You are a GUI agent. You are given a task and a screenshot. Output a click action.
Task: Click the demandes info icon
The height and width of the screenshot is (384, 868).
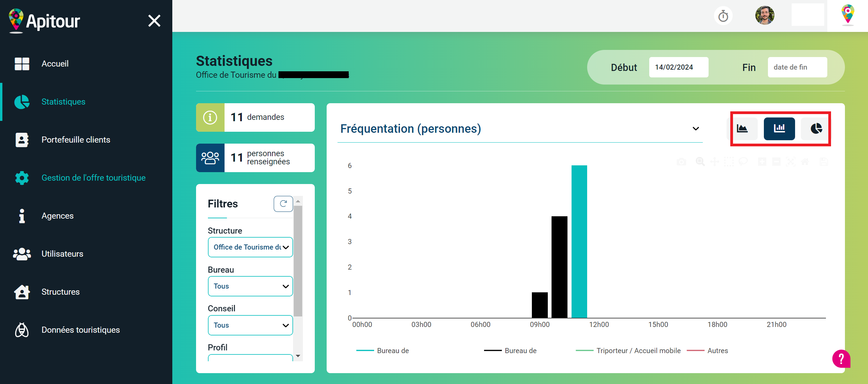[x=210, y=117]
